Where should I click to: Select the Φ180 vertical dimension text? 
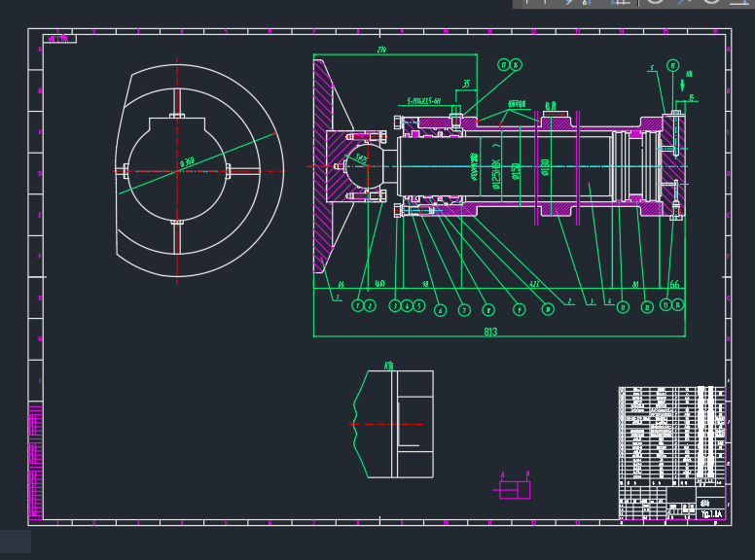point(545,168)
